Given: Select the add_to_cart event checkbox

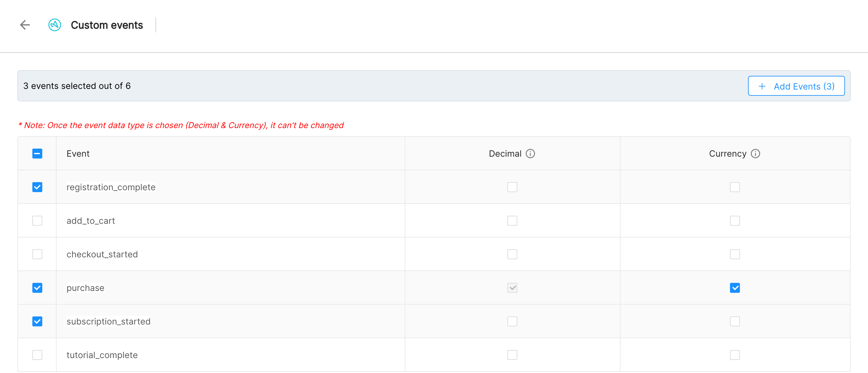Looking at the screenshot, I should tap(37, 221).
